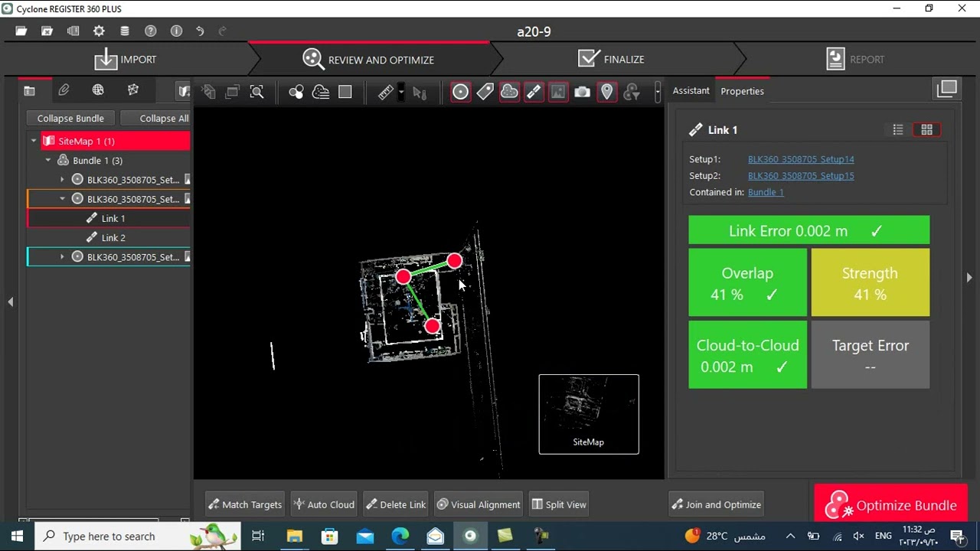Open BLK360_3508705_Setup15 link

coord(801,175)
